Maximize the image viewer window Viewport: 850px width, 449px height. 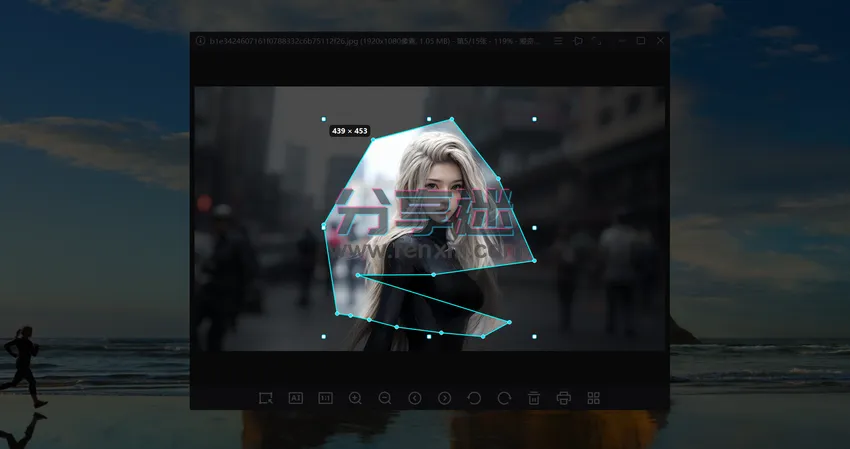(x=641, y=41)
